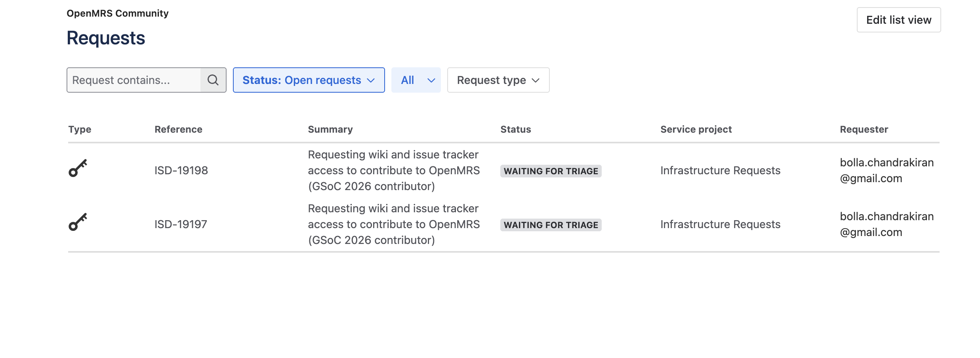Open request reference ISD-19198
This screenshot has height=358, width=980.
pyautogui.click(x=181, y=170)
